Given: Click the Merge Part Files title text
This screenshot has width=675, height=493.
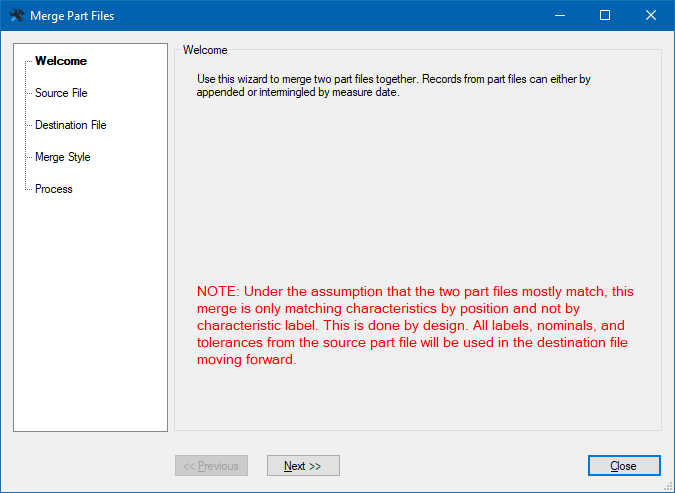Looking at the screenshot, I should [72, 16].
